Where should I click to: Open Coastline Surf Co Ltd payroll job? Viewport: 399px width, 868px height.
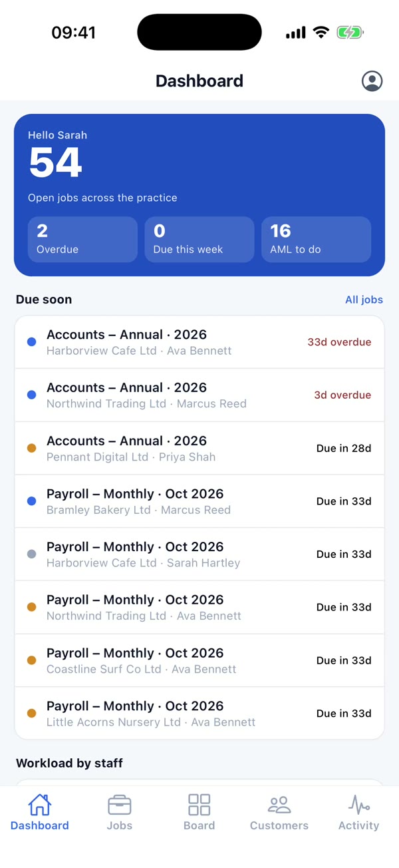click(199, 661)
